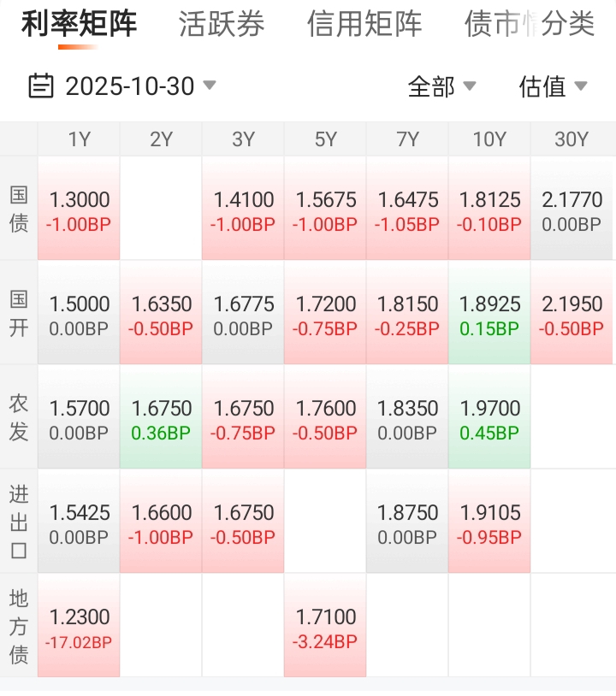
Task: Open 地方债 5Y cell showing 1.7100
Action: point(325,627)
